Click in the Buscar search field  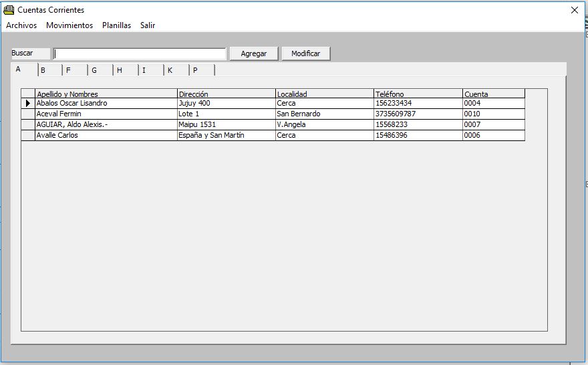140,54
